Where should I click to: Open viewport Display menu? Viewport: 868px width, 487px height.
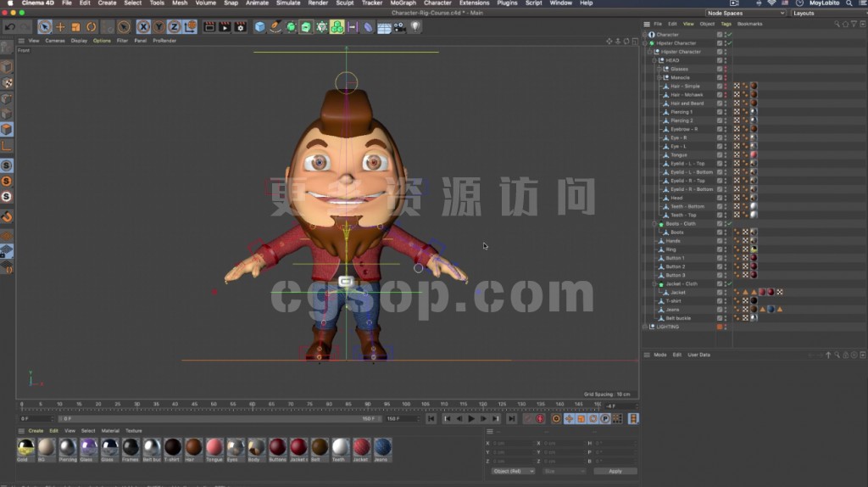(79, 41)
